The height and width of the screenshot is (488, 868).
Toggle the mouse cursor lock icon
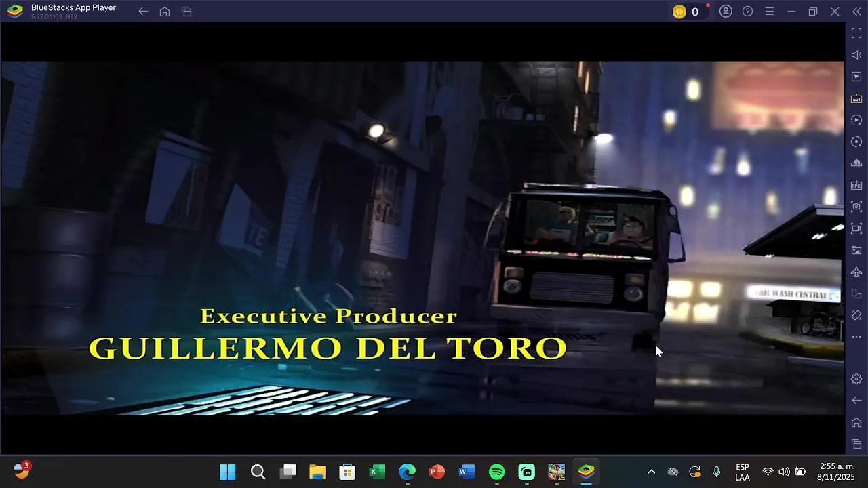[x=856, y=77]
